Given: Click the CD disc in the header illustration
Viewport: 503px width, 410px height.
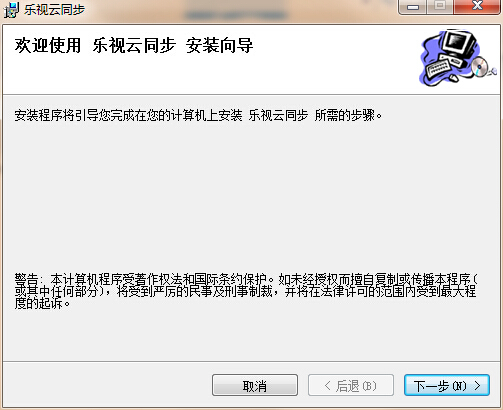Looking at the screenshot, I should point(479,67).
